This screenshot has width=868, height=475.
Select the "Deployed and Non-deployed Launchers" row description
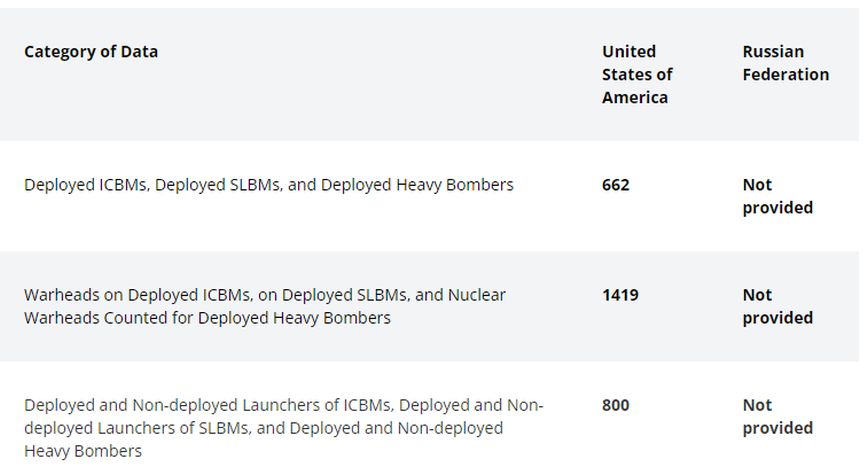(283, 428)
